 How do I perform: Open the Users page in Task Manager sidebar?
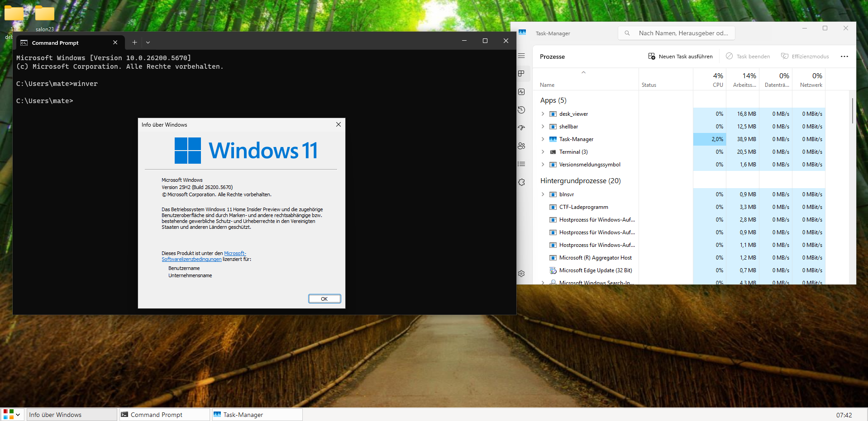(521, 146)
